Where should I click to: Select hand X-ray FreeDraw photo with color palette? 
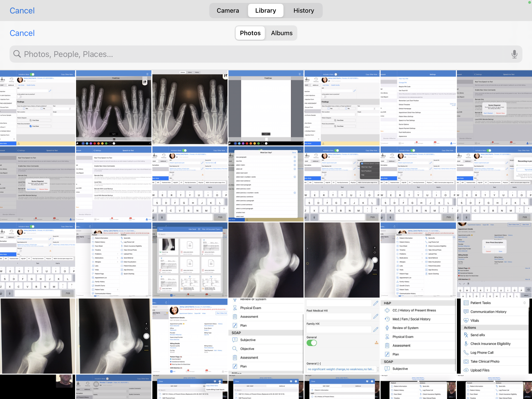(114, 108)
